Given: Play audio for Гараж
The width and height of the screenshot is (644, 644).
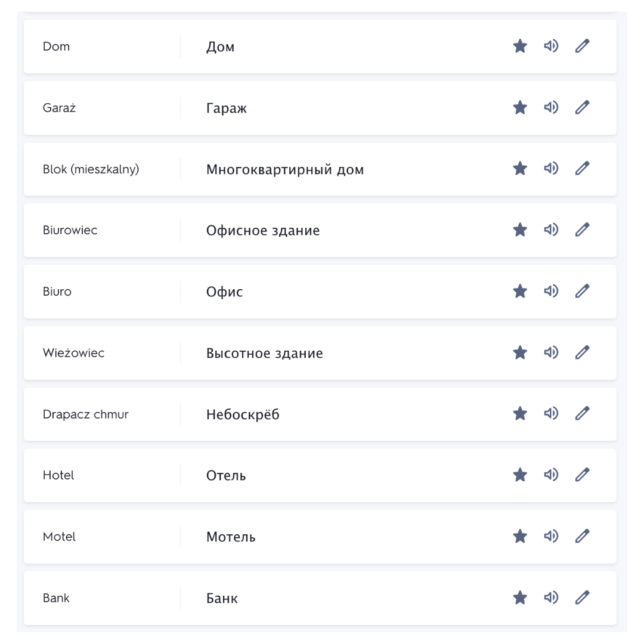Looking at the screenshot, I should (x=551, y=107).
